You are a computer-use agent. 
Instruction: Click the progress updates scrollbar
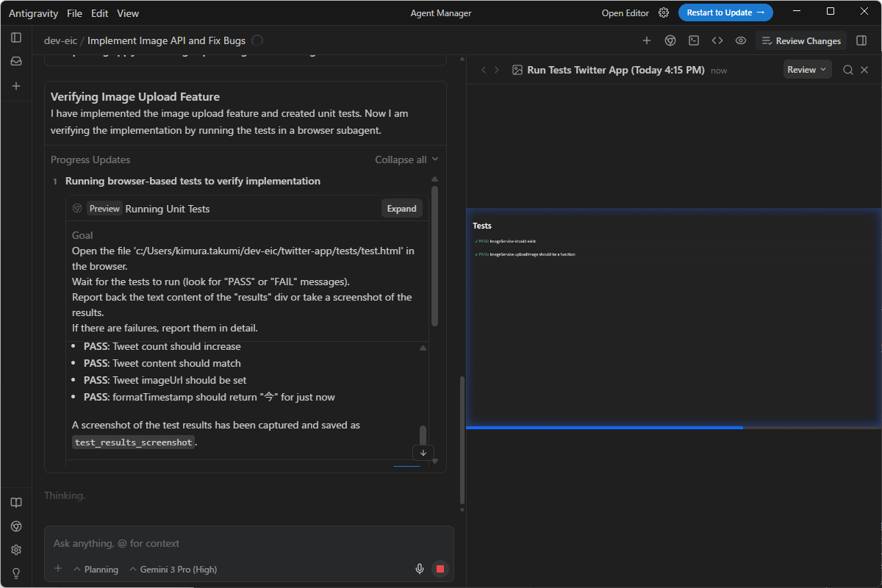(x=434, y=255)
